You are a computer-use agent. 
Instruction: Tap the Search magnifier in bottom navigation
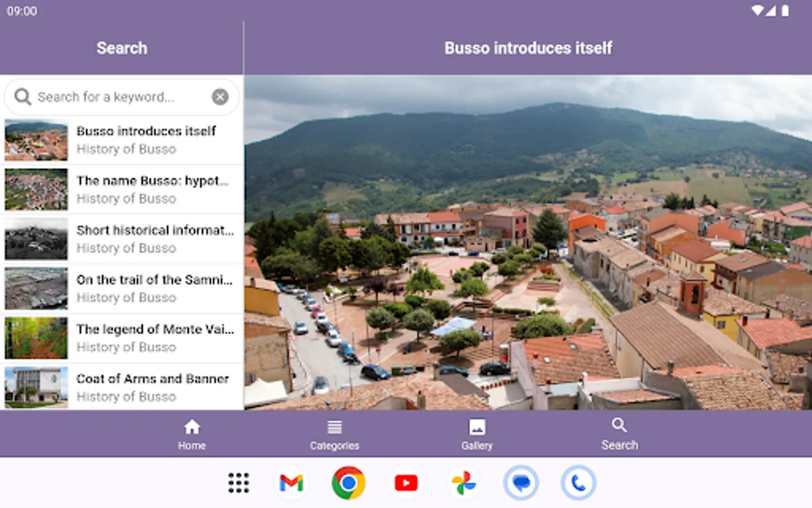click(x=619, y=425)
